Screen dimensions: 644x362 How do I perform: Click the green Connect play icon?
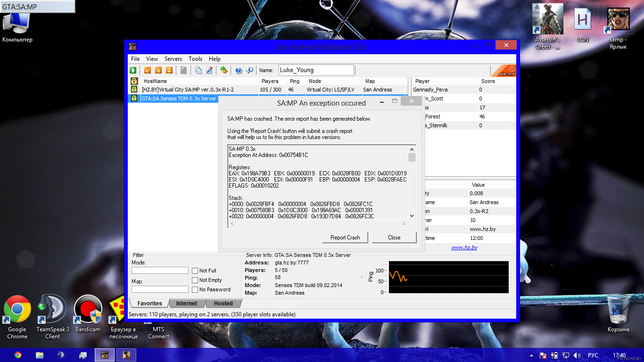(x=133, y=70)
